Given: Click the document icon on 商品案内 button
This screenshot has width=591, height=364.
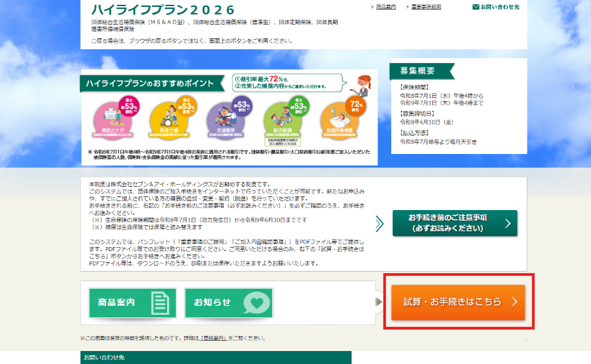Looking at the screenshot, I should tap(159, 302).
